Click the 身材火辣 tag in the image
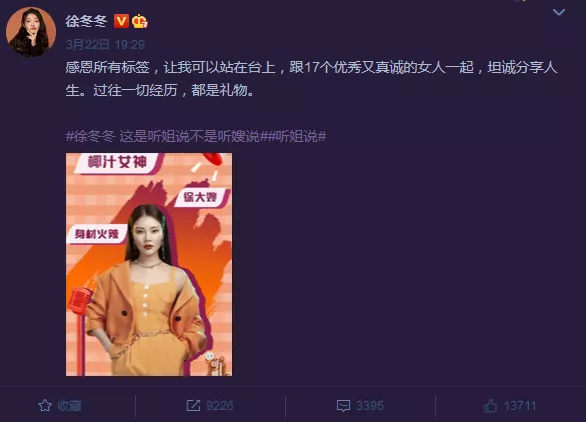This screenshot has width=586, height=422. point(97,234)
